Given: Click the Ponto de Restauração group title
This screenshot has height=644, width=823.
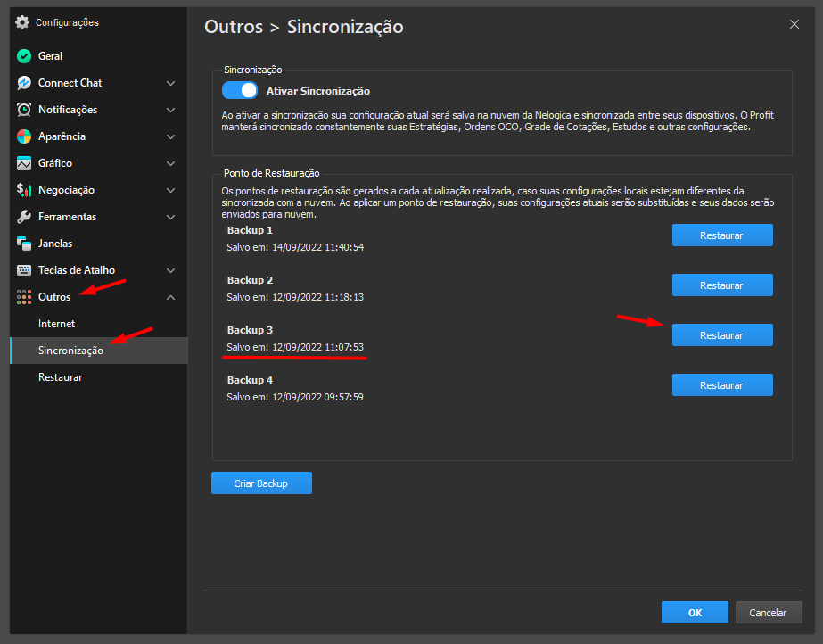Looking at the screenshot, I should pos(271,173).
